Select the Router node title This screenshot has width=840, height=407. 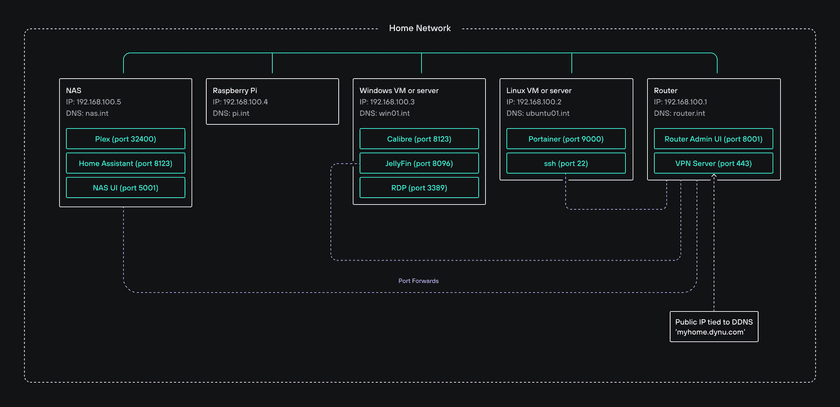pos(666,91)
